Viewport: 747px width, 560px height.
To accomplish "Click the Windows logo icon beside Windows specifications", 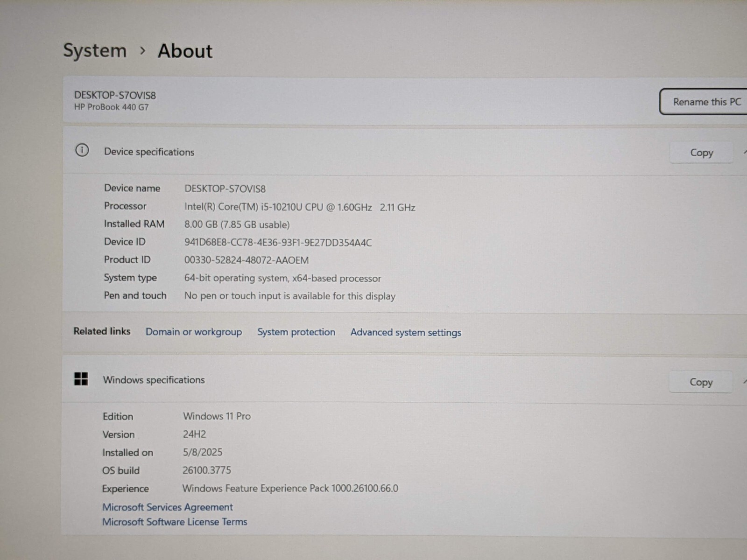I will point(81,379).
